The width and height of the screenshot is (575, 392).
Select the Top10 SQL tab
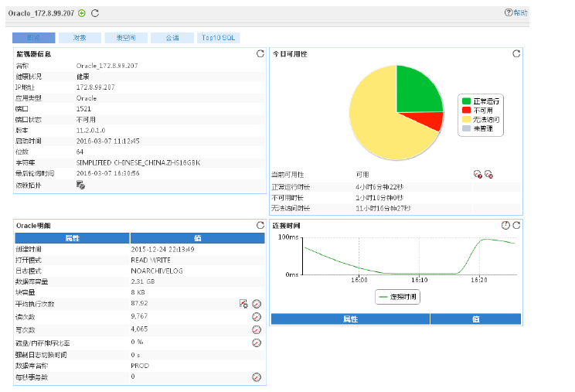coord(218,38)
